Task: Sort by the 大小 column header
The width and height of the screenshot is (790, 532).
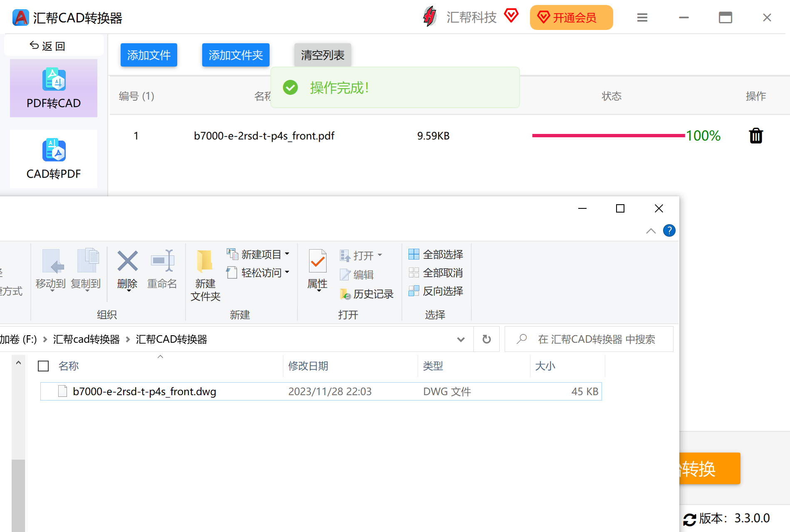Action: coord(545,366)
